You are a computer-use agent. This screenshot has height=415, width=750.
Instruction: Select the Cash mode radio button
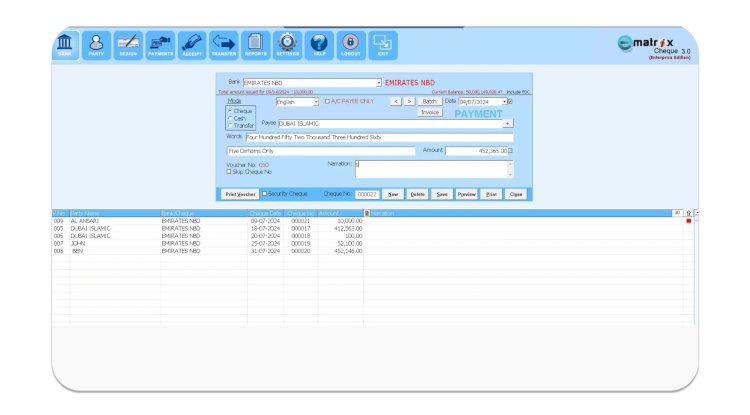pos(230,118)
